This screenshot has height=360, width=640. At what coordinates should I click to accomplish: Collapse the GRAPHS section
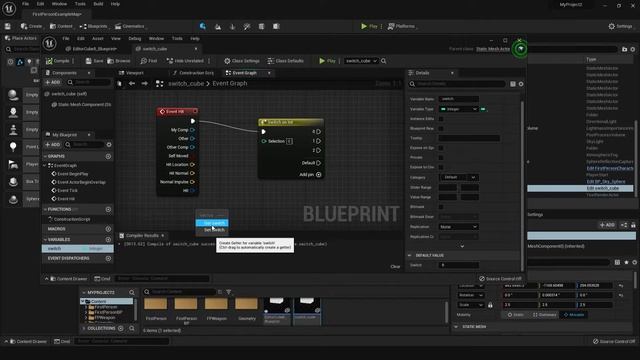[45, 156]
